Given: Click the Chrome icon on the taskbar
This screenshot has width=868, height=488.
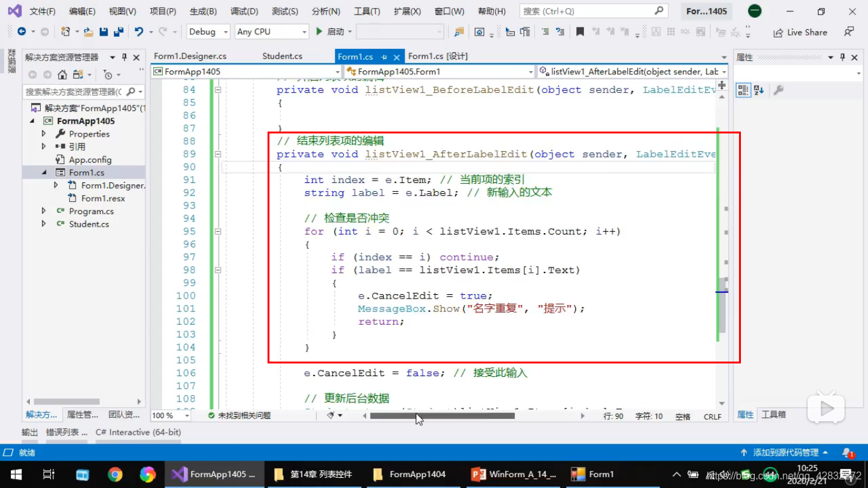Looking at the screenshot, I should 115,474.
